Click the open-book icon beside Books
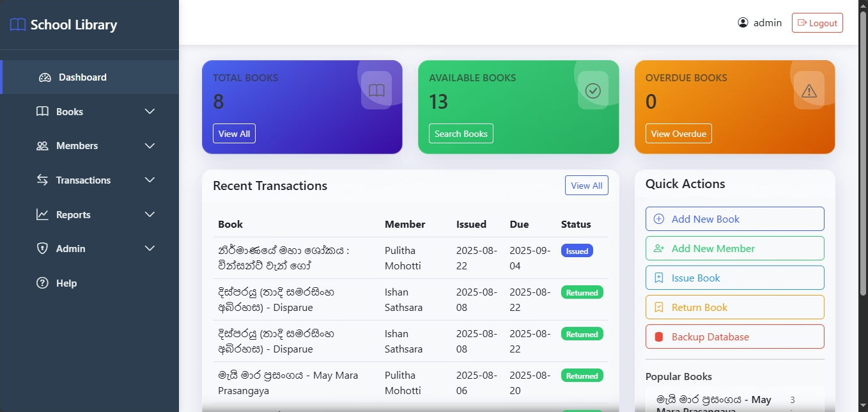Viewport: 868px width, 412px height. pyautogui.click(x=44, y=111)
